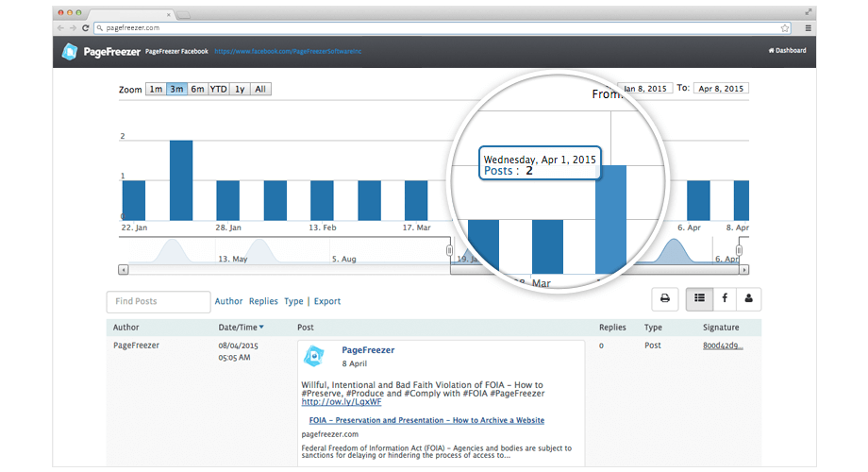868x472 pixels.
Task: Open the browser hamburger menu
Action: tap(809, 27)
